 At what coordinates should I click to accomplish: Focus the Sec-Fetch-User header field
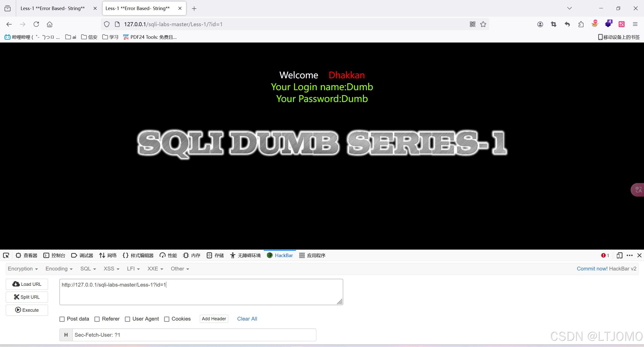coord(194,335)
